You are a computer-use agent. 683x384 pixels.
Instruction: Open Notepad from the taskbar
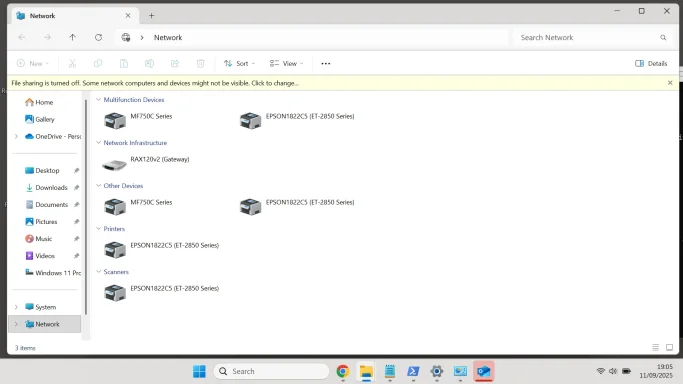390,371
